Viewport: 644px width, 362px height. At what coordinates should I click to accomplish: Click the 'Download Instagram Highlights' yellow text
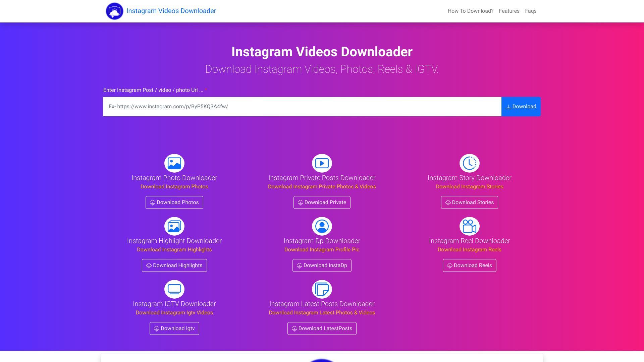pos(174,250)
